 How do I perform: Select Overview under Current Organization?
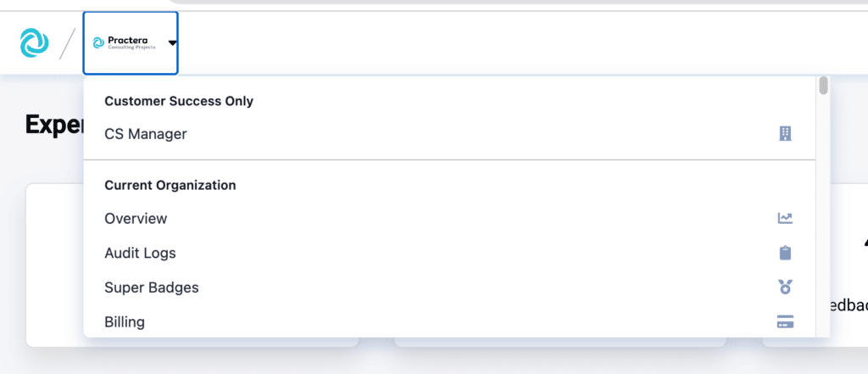[136, 219]
